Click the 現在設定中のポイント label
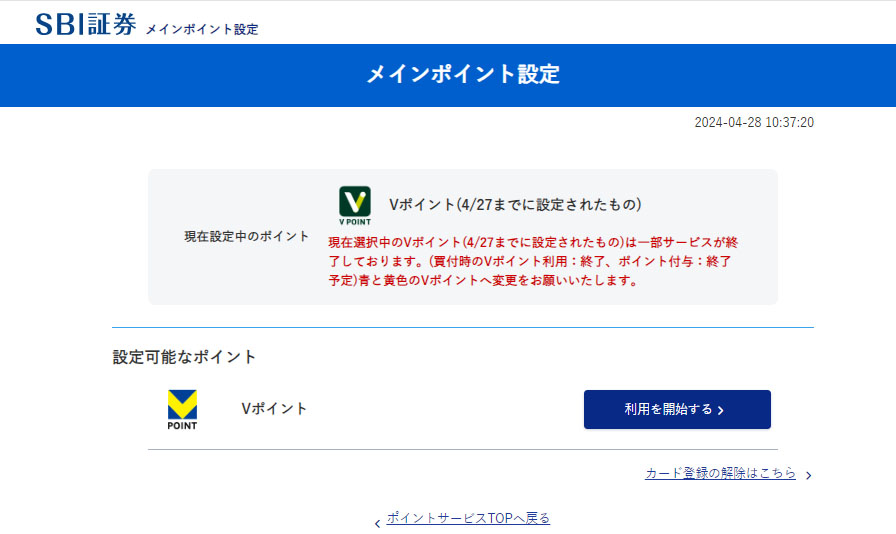Screen dimensions: 896x534 point(247,236)
